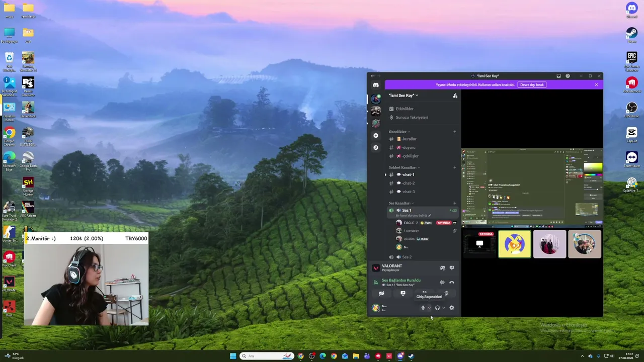Open headphone output options arrow
This screenshot has height=362, width=644.
pyautogui.click(x=443, y=308)
